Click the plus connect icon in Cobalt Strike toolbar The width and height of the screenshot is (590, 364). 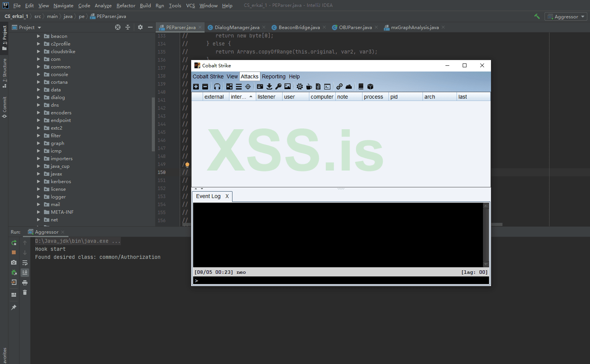coord(196,87)
